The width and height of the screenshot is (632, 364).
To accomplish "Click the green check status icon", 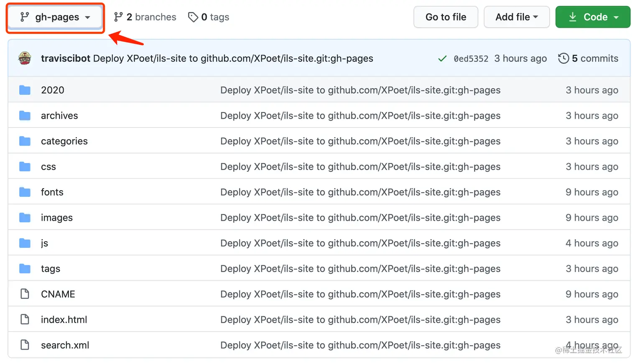I will pos(442,59).
